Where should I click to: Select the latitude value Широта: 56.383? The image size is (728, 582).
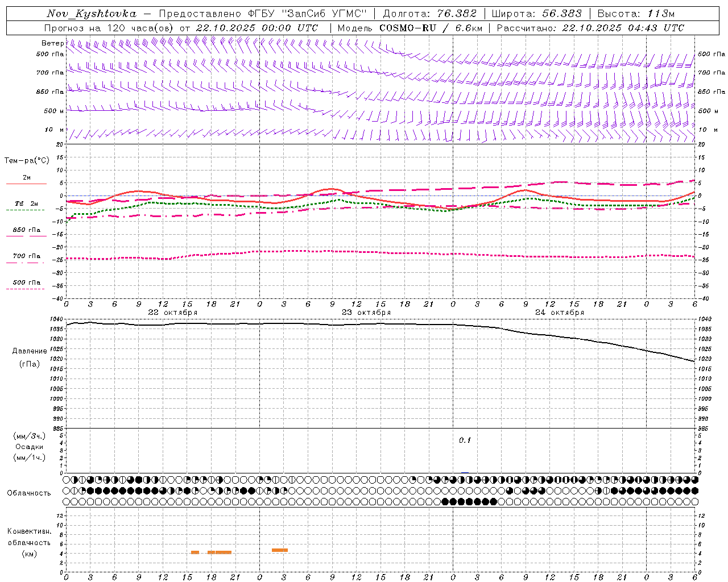pos(537,14)
